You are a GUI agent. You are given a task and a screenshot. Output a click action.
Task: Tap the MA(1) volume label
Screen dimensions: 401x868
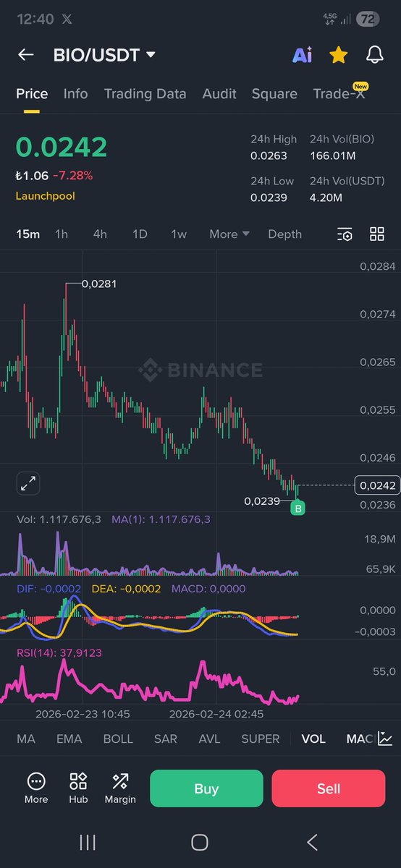161,519
